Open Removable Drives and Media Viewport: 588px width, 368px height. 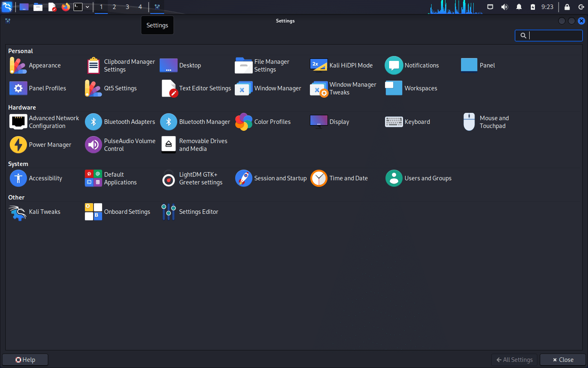(x=194, y=145)
